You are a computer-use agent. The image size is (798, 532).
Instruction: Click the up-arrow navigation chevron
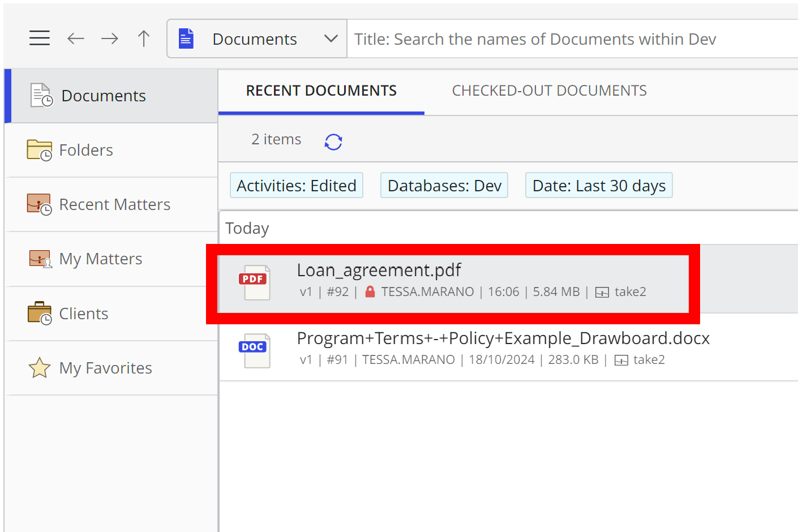point(144,38)
